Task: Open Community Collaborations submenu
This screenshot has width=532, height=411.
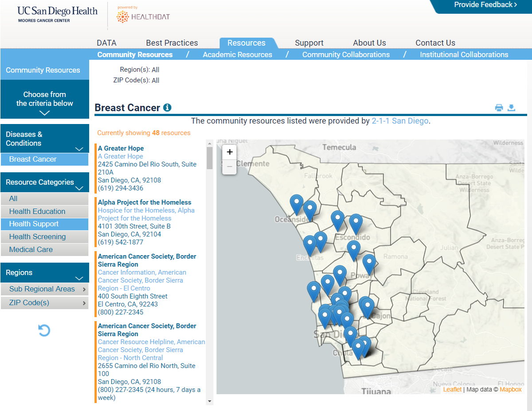Action: [346, 54]
